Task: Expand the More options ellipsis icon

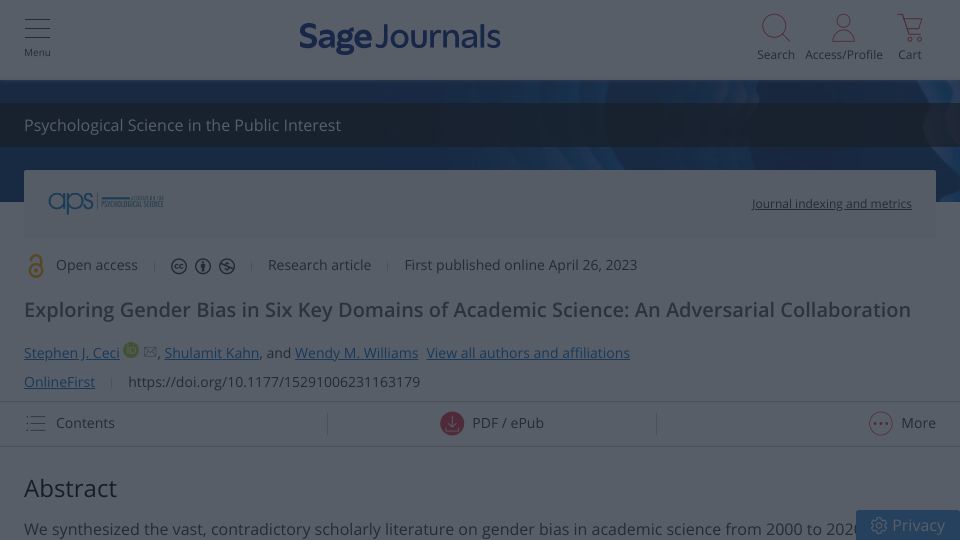Action: [x=880, y=423]
